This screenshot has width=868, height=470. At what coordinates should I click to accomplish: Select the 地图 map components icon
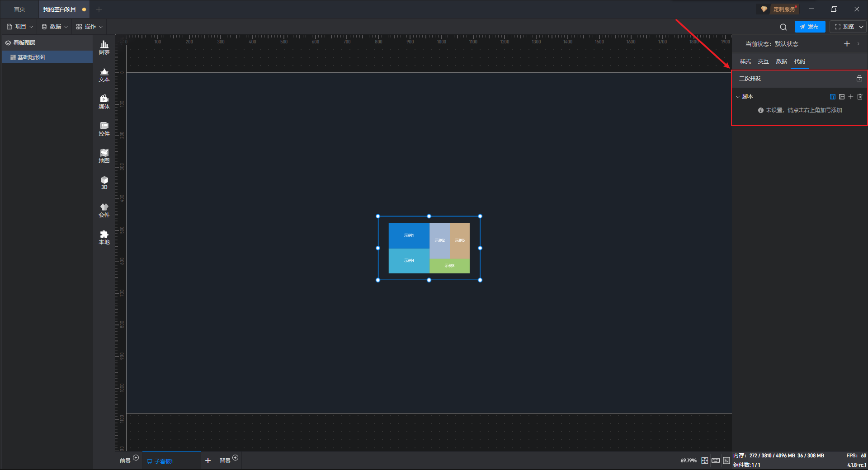(104, 155)
